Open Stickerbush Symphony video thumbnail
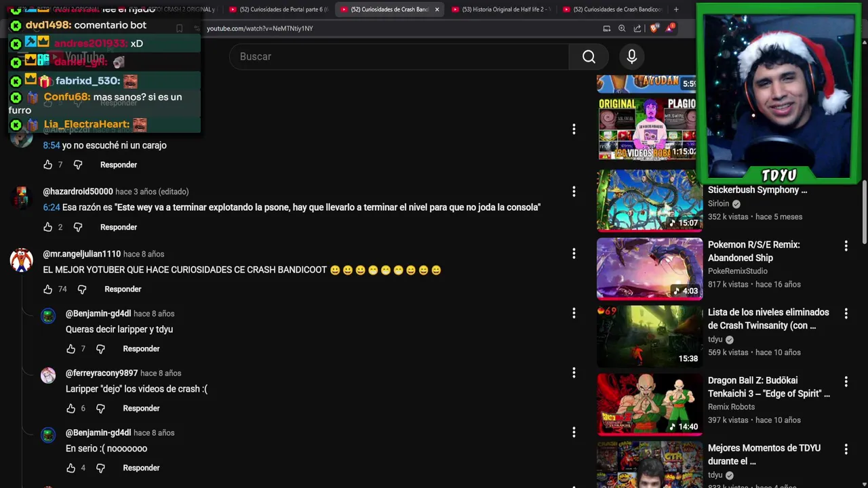 [650, 201]
